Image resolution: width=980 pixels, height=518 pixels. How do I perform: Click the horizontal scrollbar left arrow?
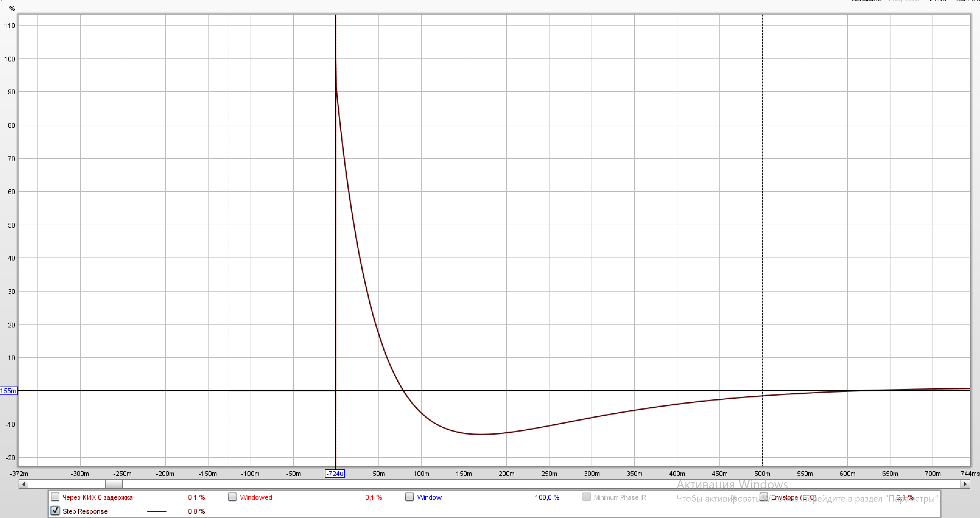coord(23,484)
